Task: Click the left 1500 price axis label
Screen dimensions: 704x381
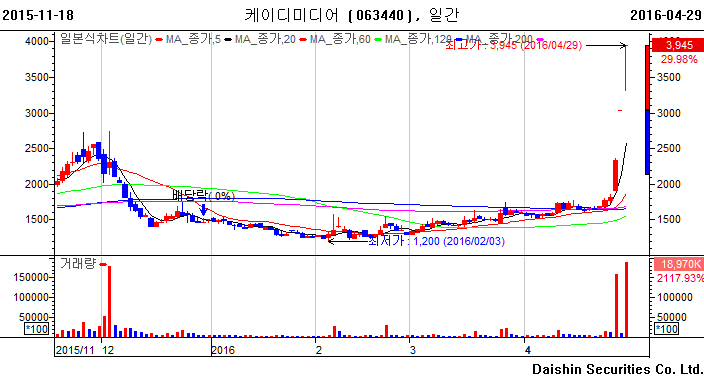Action: [37, 219]
